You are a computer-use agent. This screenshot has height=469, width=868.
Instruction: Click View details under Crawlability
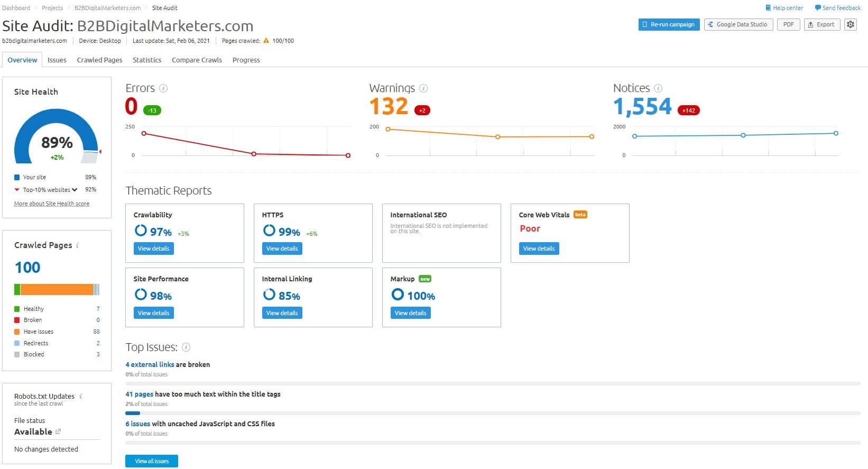[153, 249]
